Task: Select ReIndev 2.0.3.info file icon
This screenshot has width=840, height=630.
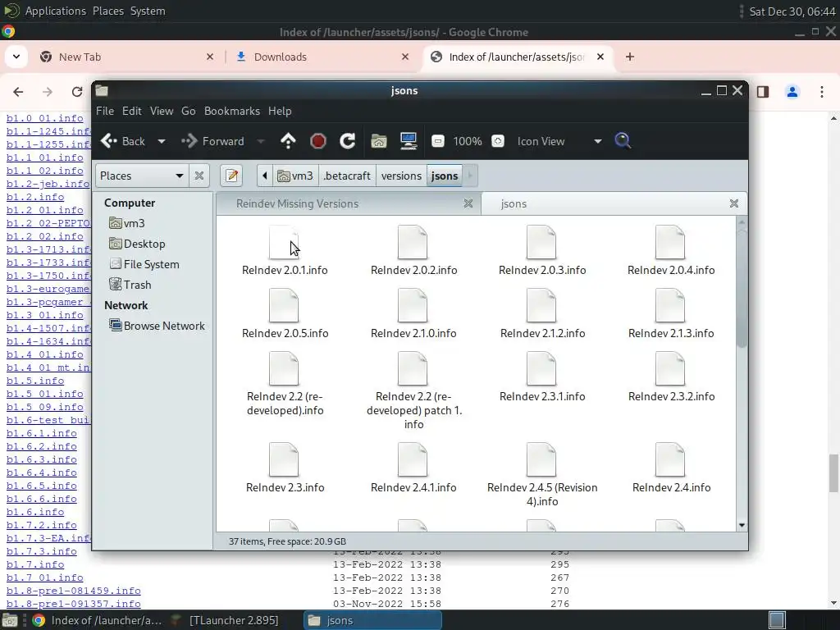Action: [x=541, y=242]
